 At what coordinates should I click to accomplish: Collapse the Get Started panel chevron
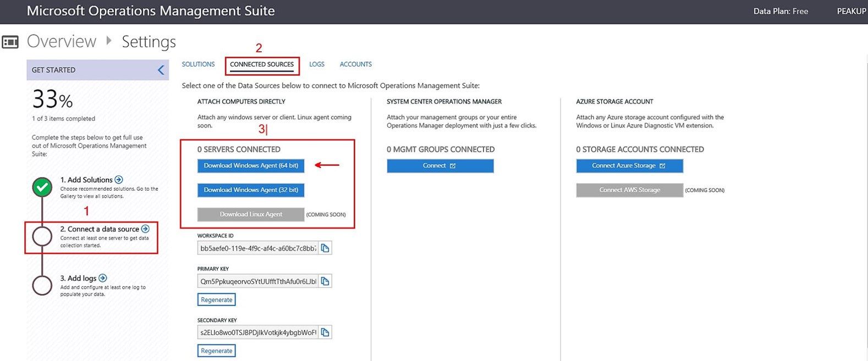[x=161, y=70]
